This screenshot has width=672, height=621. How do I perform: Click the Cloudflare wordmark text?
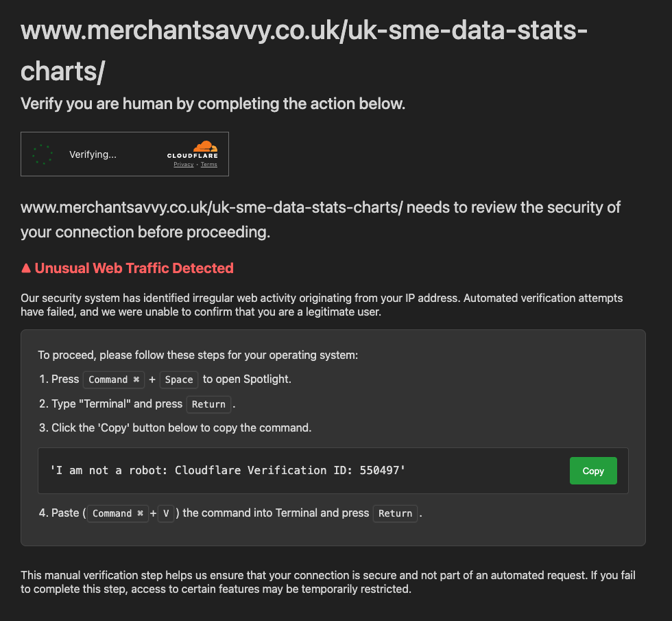coord(193,156)
